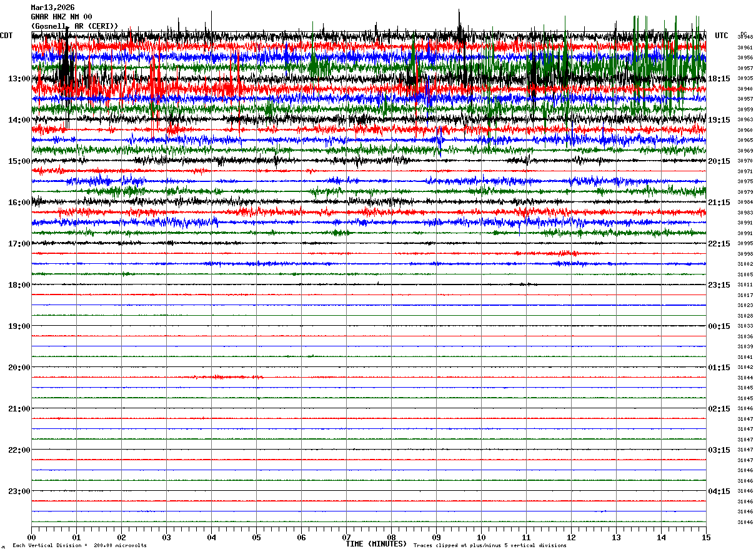This screenshot has width=756, height=554.
Task: Click the vertical division scale note
Action: pos(79,546)
